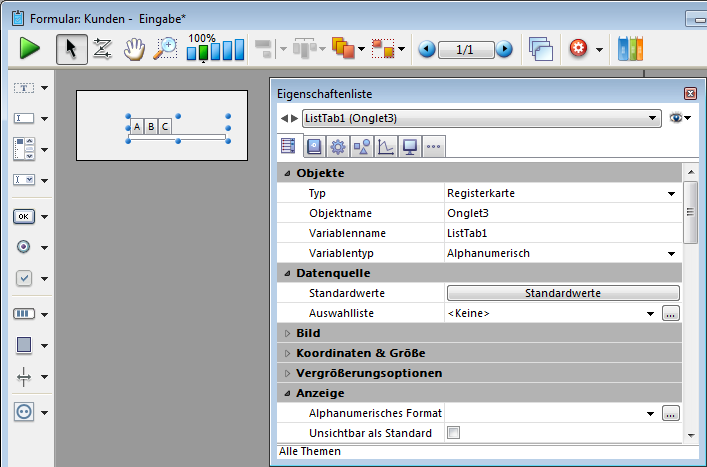Activate the hand pan tool
The height and width of the screenshot is (467, 707).
(134, 48)
